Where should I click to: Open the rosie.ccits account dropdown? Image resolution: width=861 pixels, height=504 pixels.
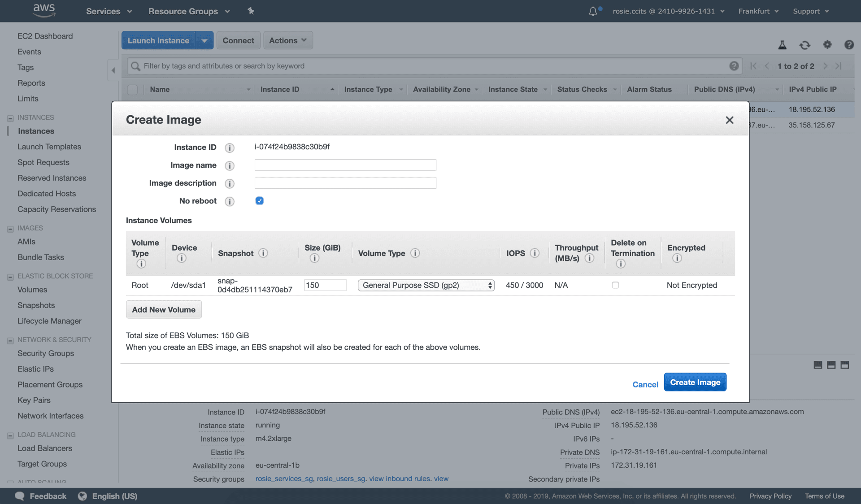point(668,11)
